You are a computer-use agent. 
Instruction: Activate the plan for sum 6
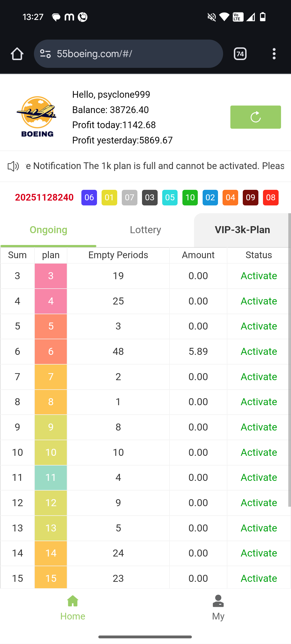click(259, 352)
